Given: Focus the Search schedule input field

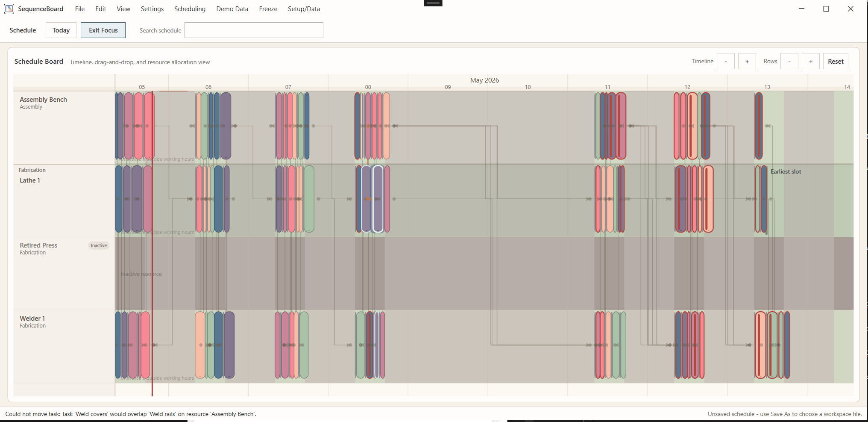Looking at the screenshot, I should [254, 30].
